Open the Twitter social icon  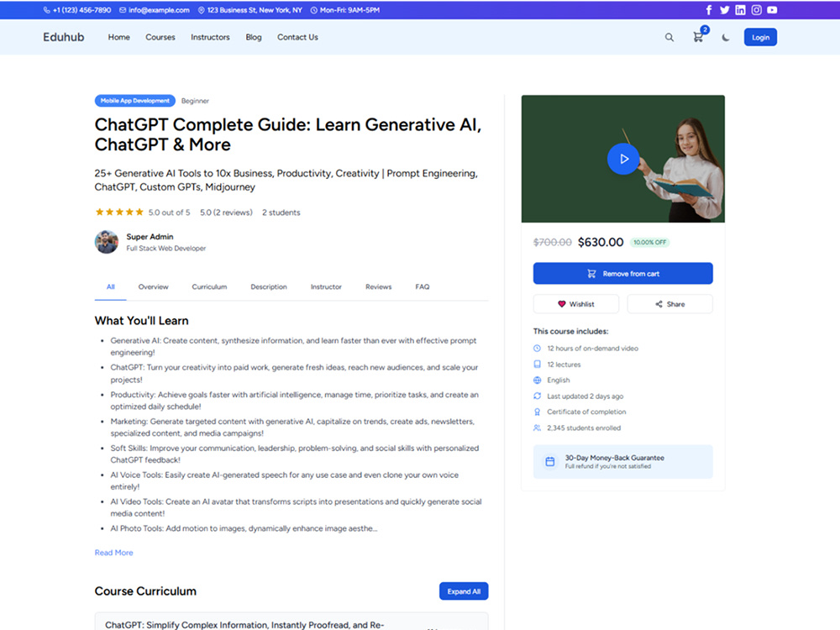724,9
